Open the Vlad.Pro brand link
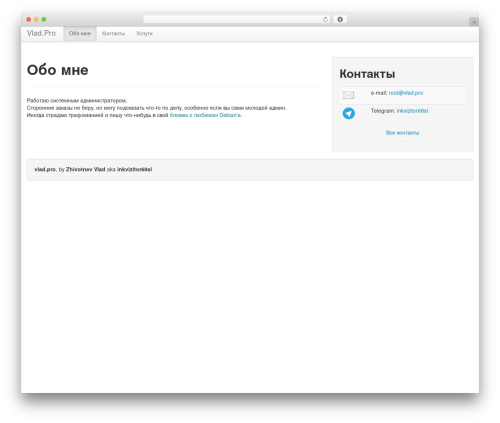Viewport: 500px width, 423px height. [x=41, y=33]
